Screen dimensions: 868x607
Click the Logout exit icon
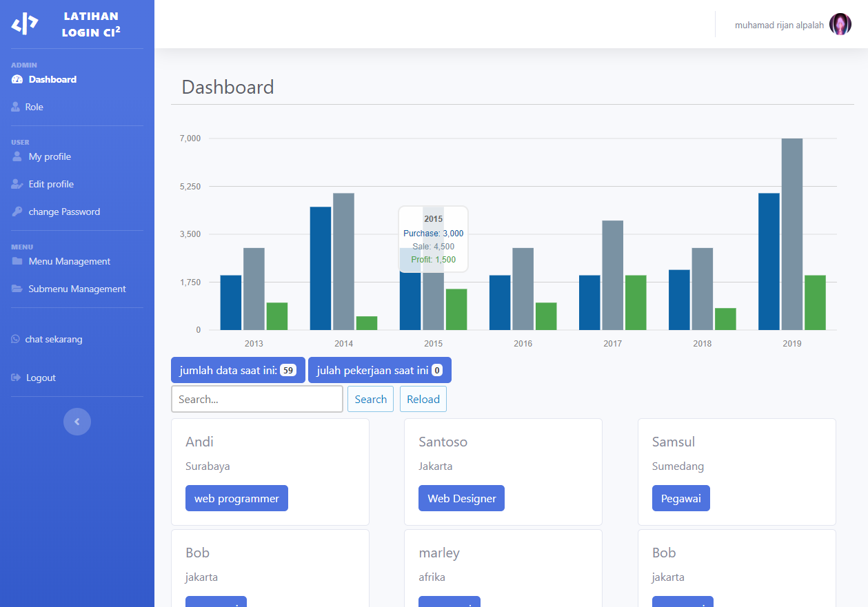click(16, 378)
